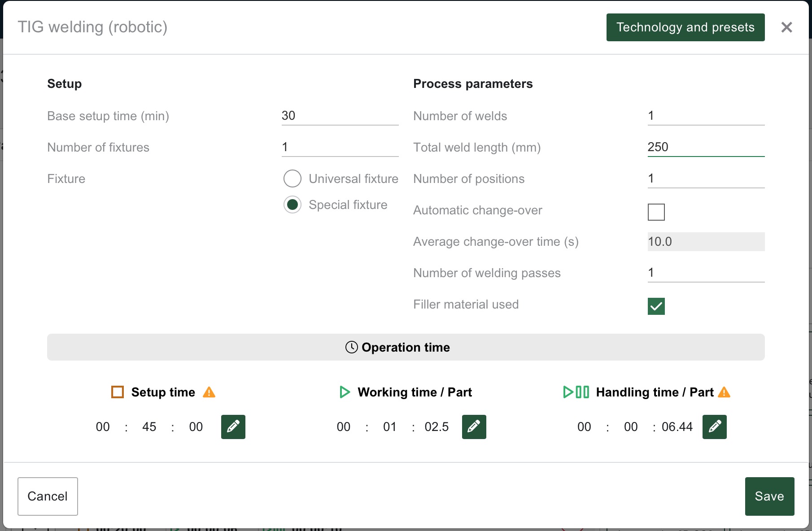812x531 pixels.
Task: Click the Setup time warning triangle
Action: pyautogui.click(x=209, y=392)
